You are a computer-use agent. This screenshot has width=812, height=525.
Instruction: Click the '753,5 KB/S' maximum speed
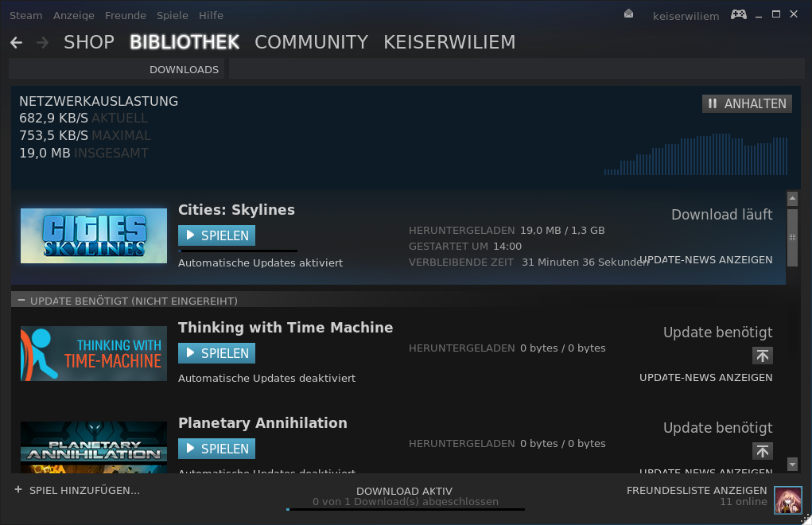coord(54,136)
